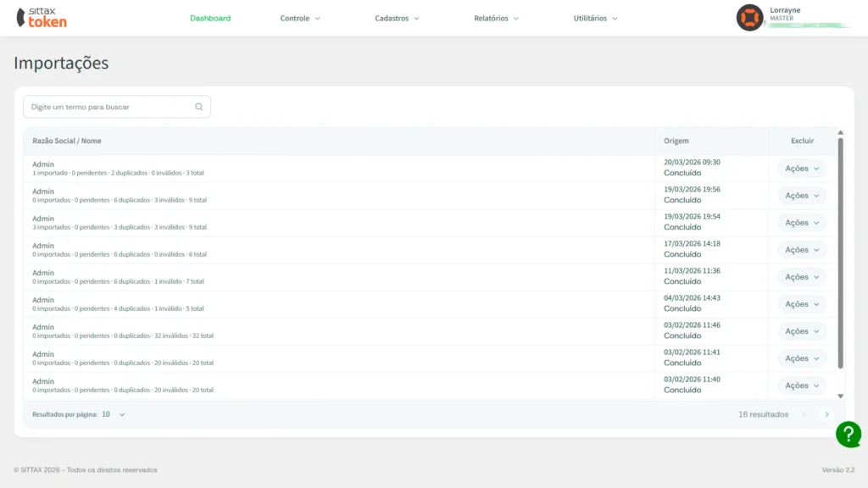Click the table vertical scrollbar thumb
The image size is (868, 488).
click(x=840, y=252)
